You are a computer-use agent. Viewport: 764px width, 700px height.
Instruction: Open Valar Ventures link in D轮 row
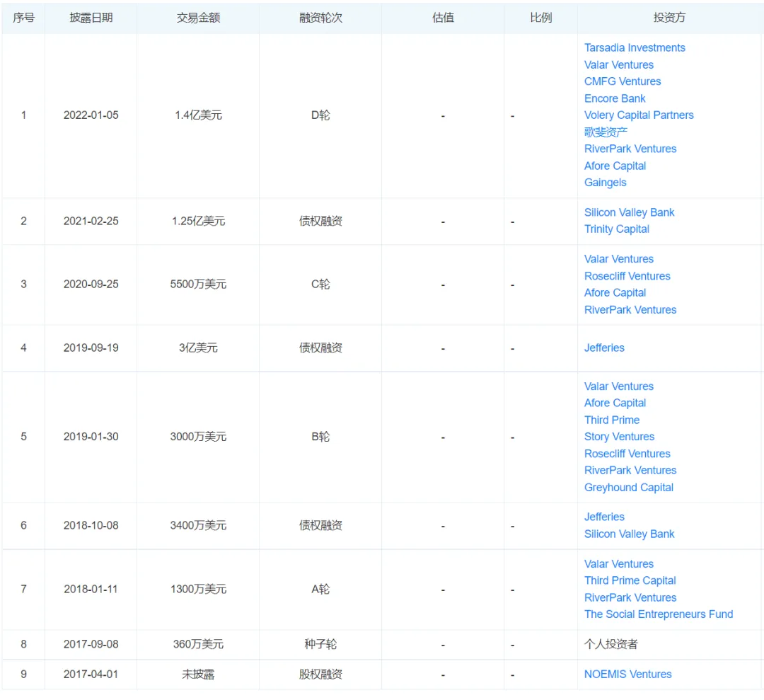click(x=619, y=65)
